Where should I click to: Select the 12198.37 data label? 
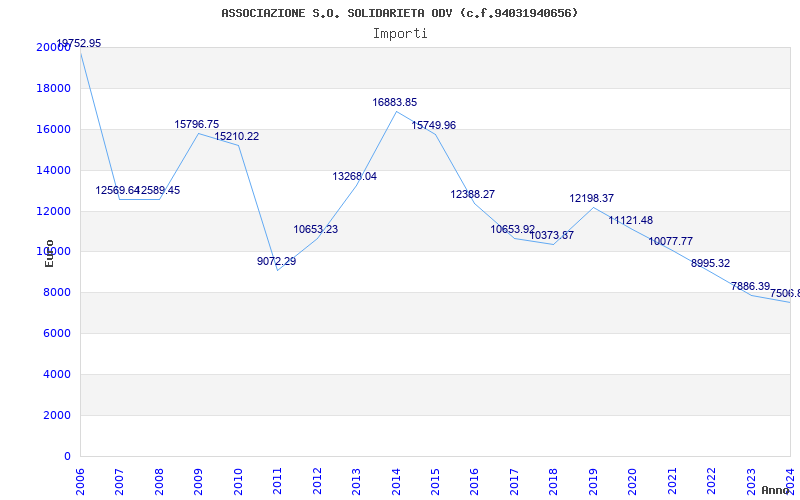[591, 198]
